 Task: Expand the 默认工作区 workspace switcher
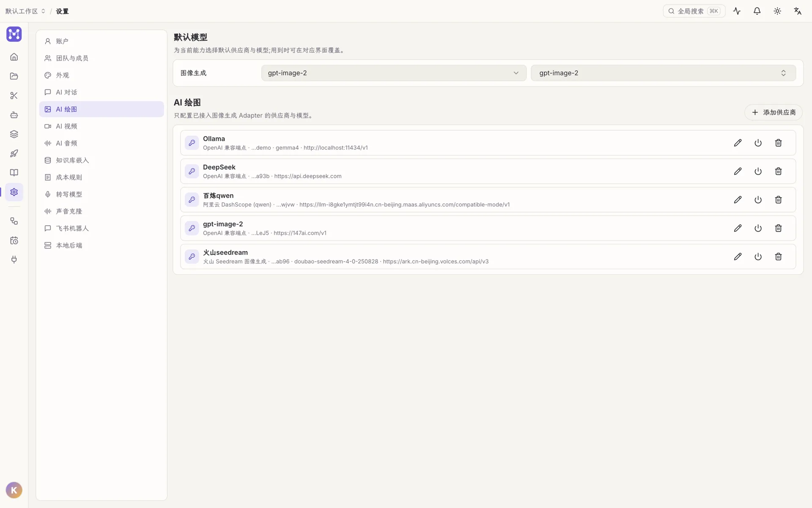tap(25, 11)
